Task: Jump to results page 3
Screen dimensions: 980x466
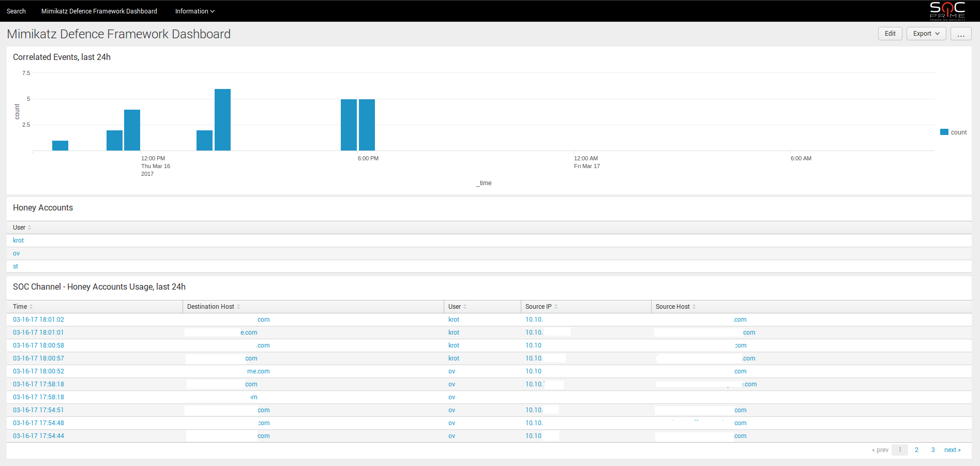Action: [x=933, y=450]
